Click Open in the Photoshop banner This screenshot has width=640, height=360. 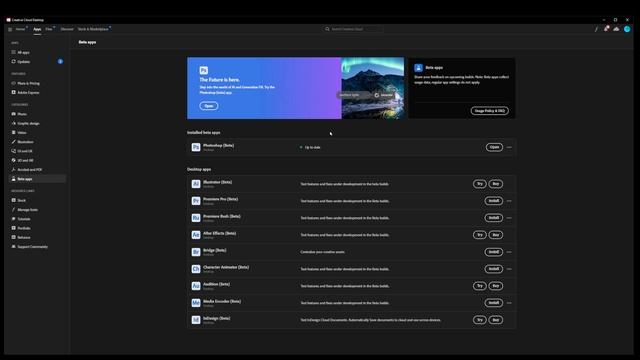click(x=209, y=106)
